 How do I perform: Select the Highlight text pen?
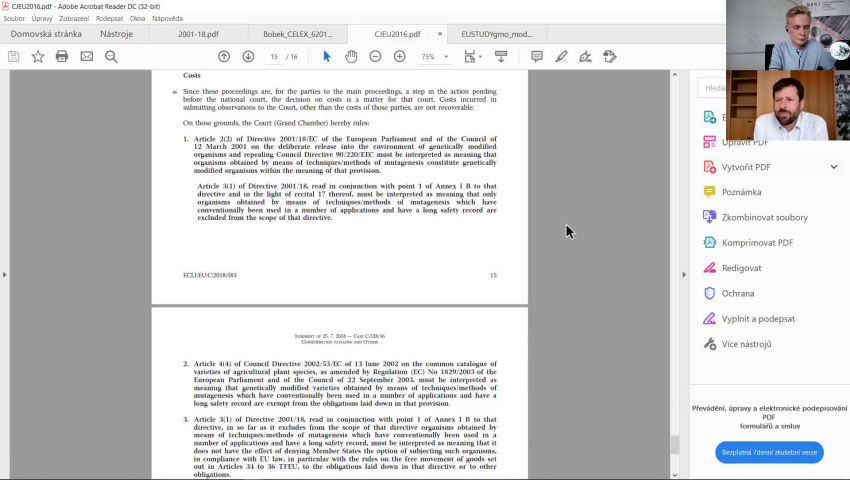561,56
